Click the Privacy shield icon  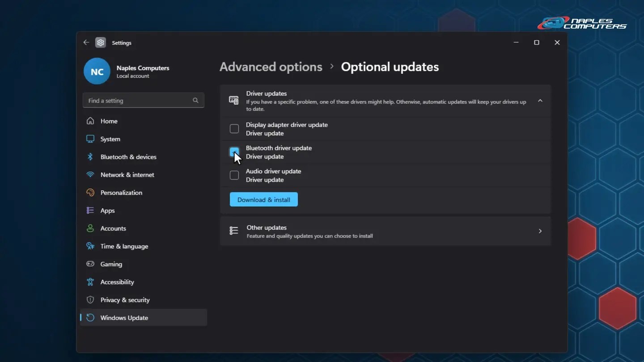click(x=90, y=300)
